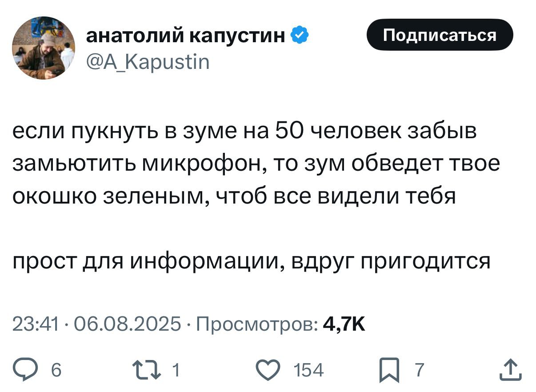
Task: Click the blue verified badge
Action: point(300,36)
